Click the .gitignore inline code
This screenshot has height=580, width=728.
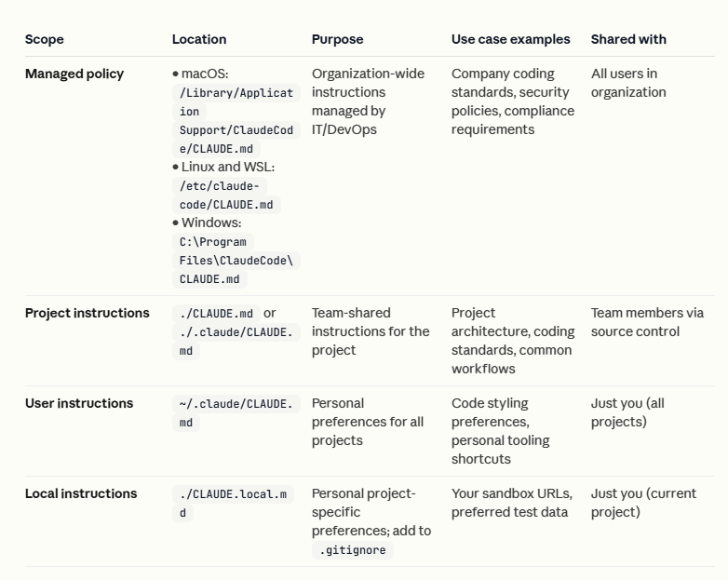(x=353, y=550)
